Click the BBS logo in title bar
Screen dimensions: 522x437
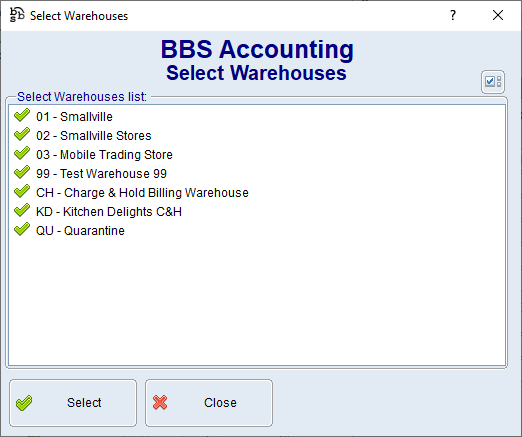point(17,15)
